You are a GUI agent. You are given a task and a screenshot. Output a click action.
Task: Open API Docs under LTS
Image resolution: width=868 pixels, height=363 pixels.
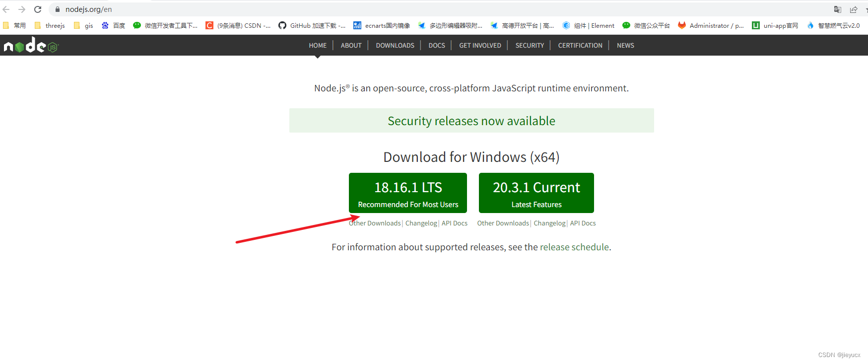[x=455, y=223]
